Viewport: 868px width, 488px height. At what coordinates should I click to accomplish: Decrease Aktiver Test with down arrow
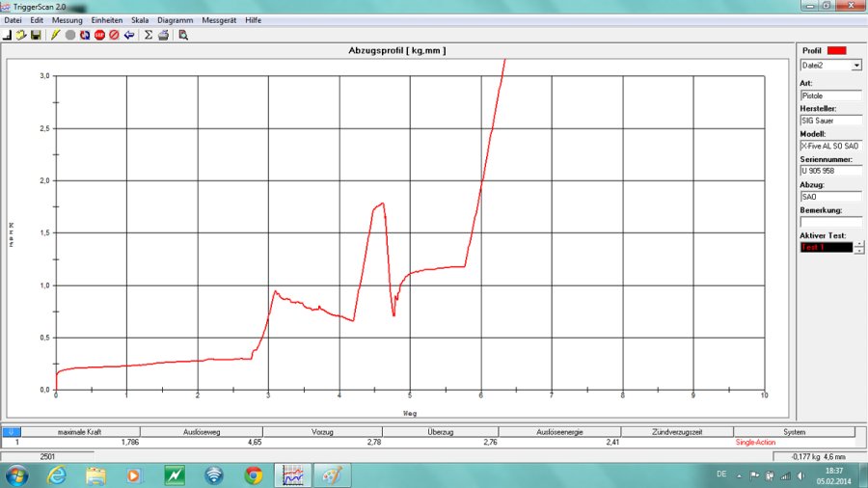click(x=858, y=251)
